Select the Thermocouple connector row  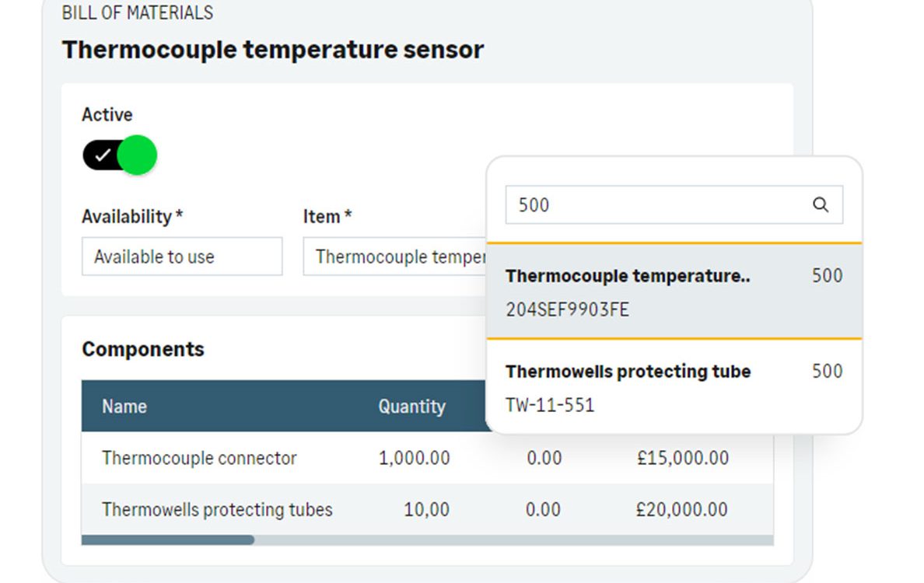[x=427, y=458]
